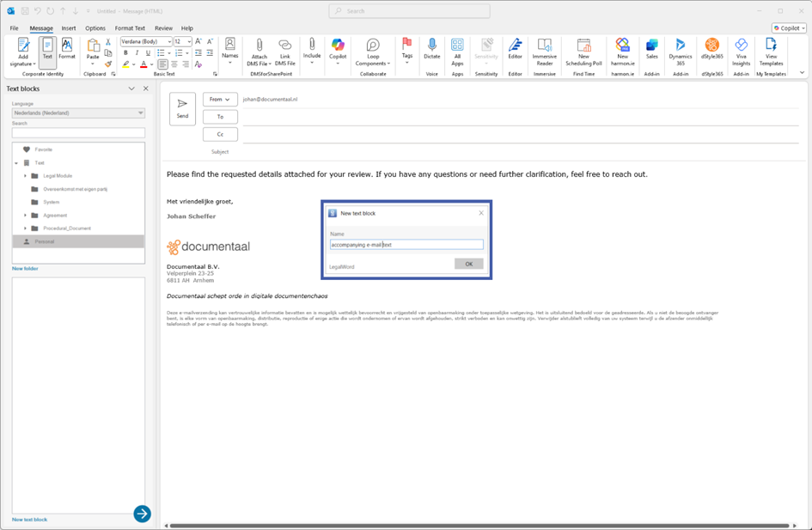
Task: Apply bulleted list formatting
Action: [x=161, y=52]
